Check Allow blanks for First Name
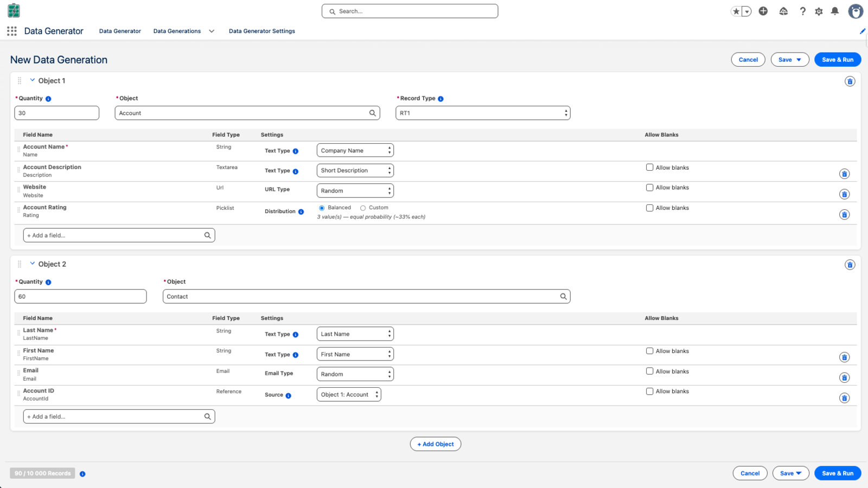This screenshot has height=488, width=868. pyautogui.click(x=649, y=351)
